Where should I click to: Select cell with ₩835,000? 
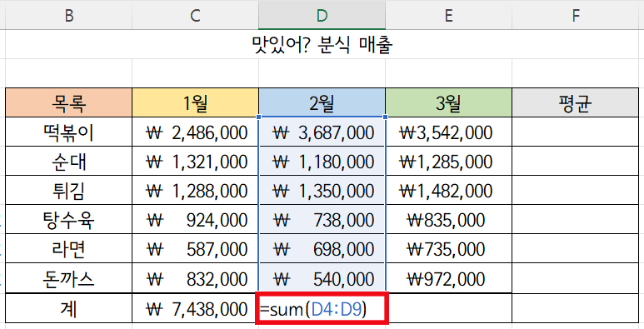click(x=448, y=219)
